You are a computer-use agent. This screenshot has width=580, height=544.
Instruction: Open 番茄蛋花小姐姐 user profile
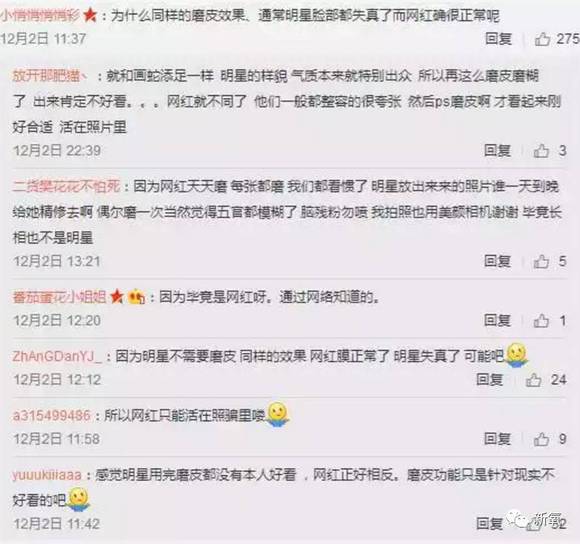60,297
